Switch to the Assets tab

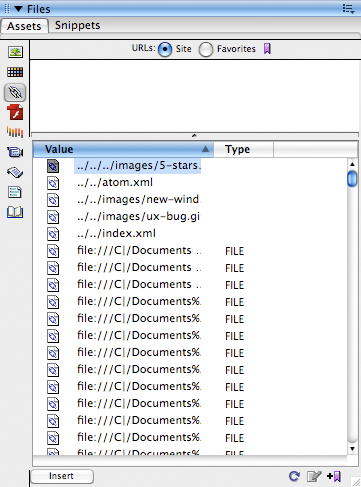[24, 26]
